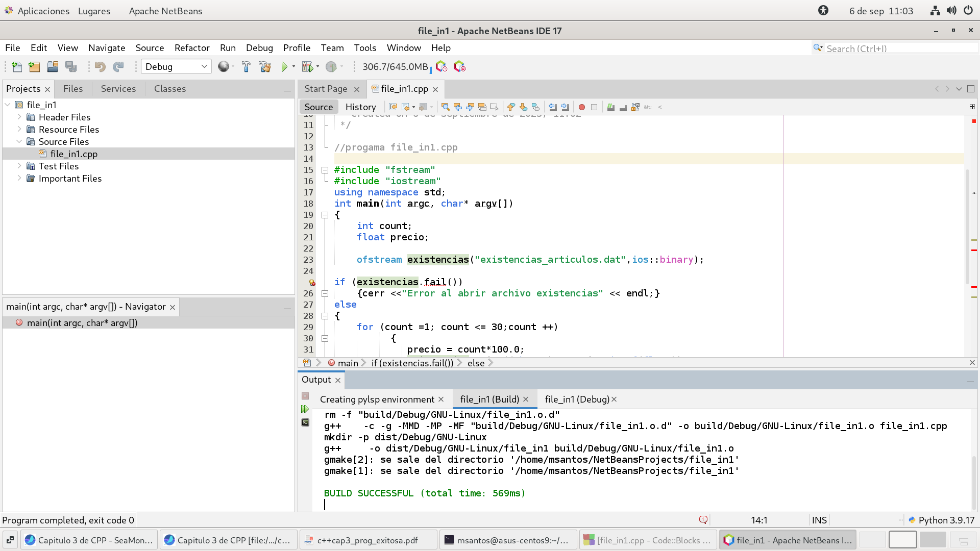Expand the Important Files folder
The height and width of the screenshot is (551, 980).
click(19, 178)
